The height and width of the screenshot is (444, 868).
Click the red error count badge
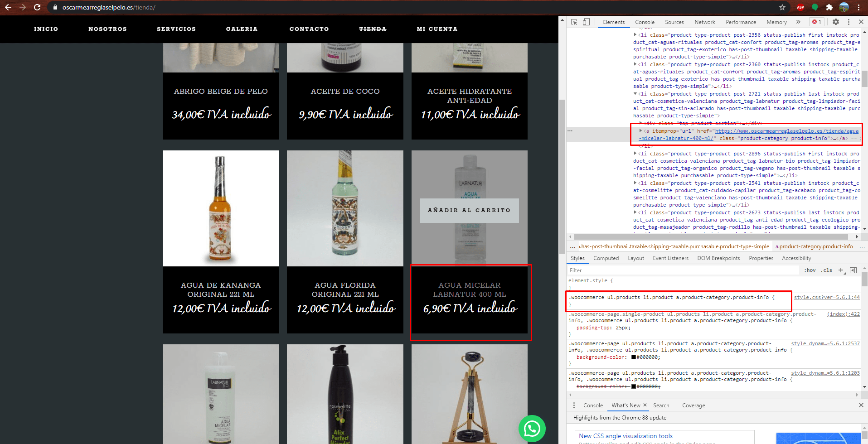pyautogui.click(x=817, y=22)
